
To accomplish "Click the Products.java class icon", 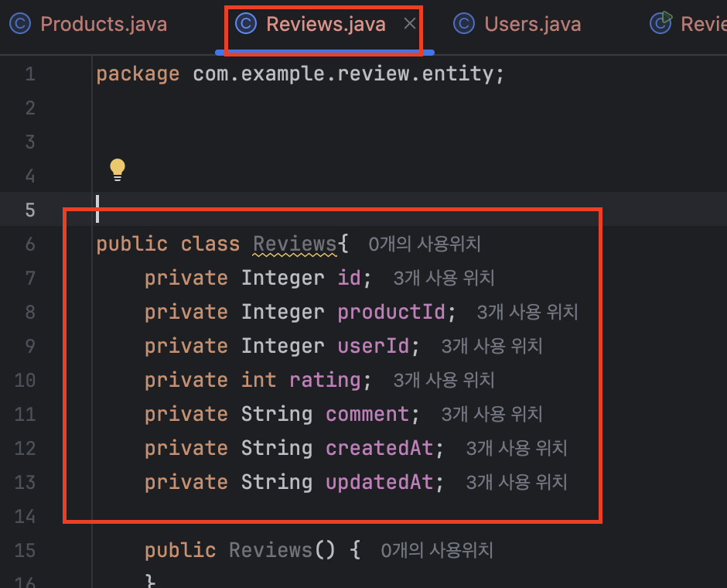I will point(20,24).
